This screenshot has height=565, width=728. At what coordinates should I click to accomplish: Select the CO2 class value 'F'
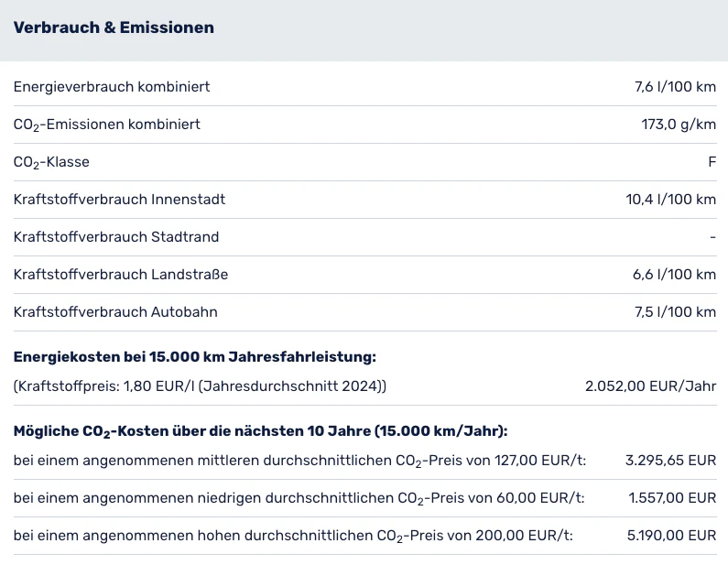(x=712, y=162)
